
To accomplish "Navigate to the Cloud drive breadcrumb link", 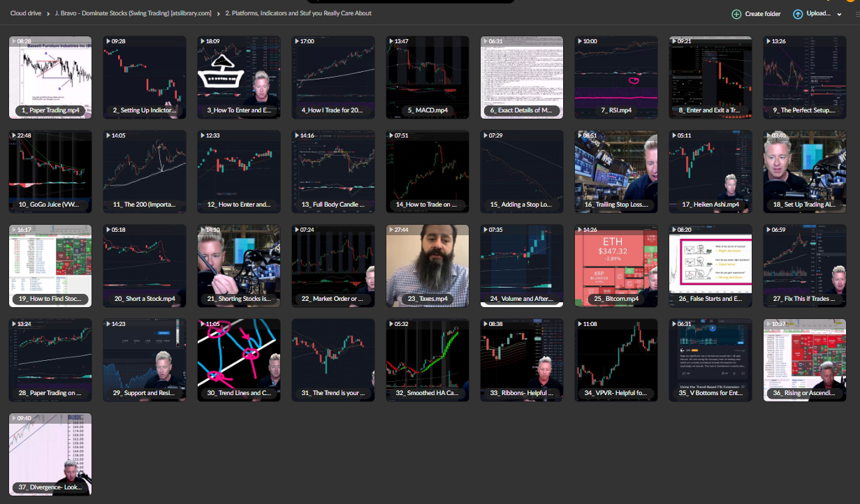I will 25,13.
